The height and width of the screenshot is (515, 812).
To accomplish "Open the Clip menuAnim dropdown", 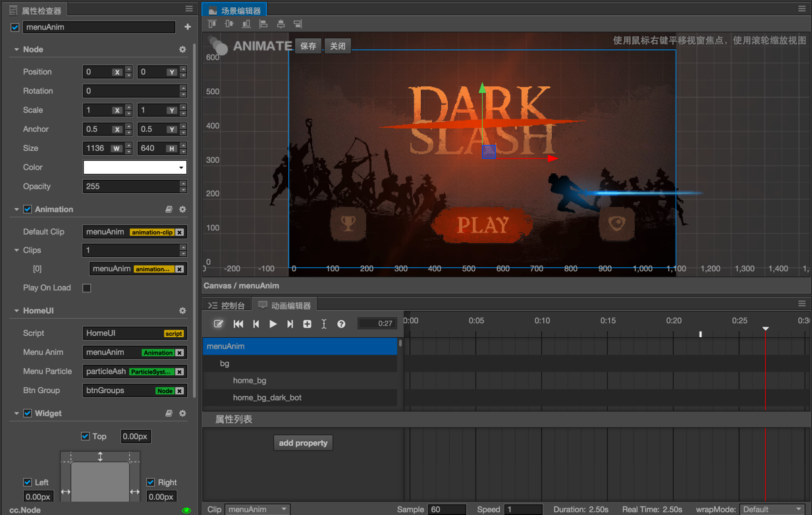I will 257,509.
